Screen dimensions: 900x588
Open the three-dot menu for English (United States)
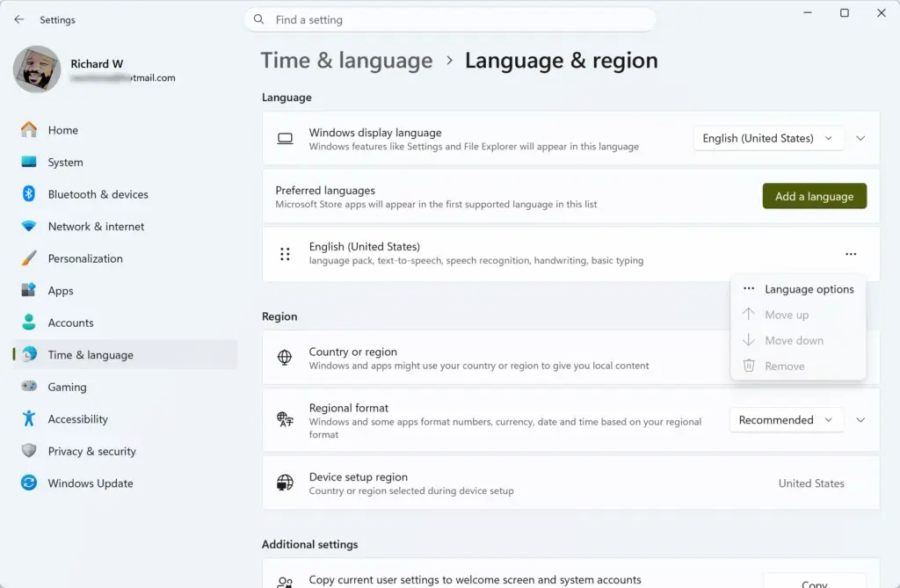click(851, 254)
